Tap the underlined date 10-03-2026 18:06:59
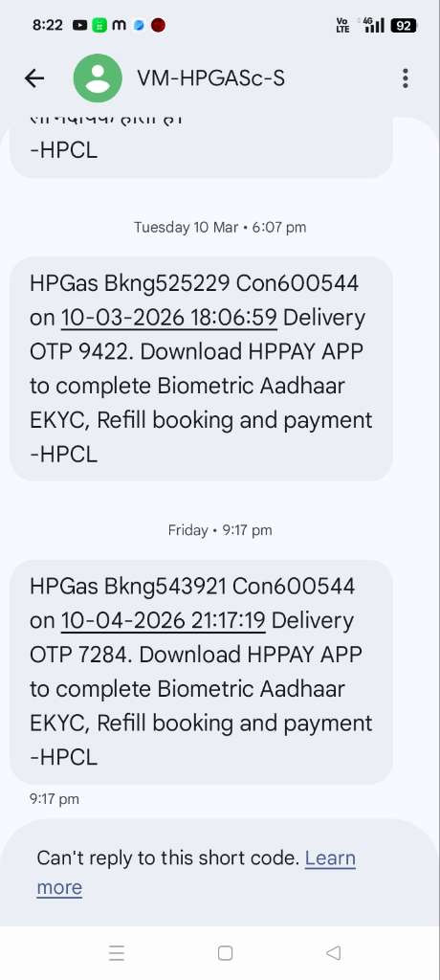The width and height of the screenshot is (440, 980). click(x=168, y=318)
